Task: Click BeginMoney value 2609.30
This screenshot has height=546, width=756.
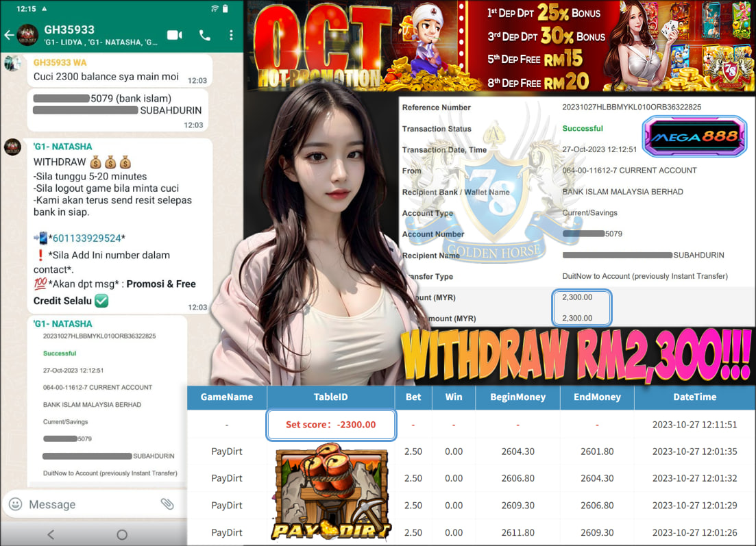Action: coord(517,506)
